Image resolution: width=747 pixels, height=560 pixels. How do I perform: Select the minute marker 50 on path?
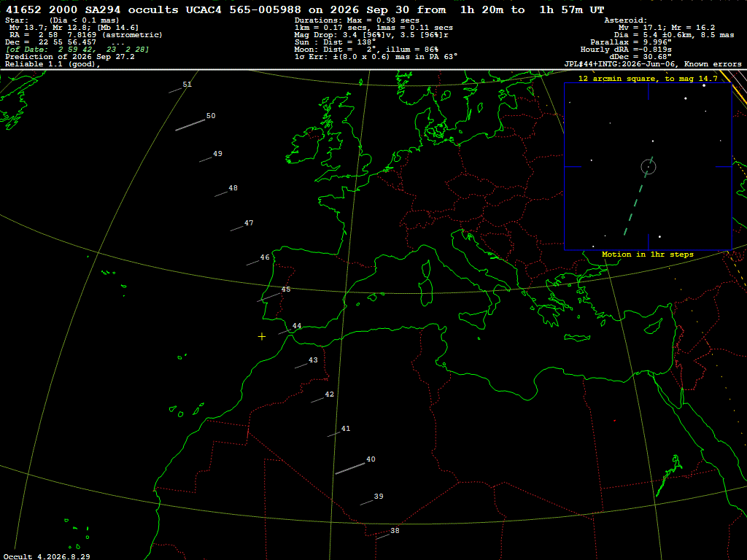tap(211, 116)
